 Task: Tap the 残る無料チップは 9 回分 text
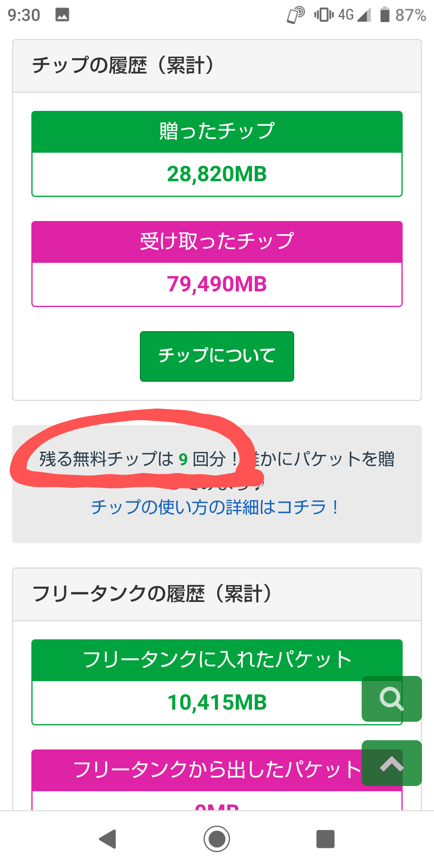[137, 459]
